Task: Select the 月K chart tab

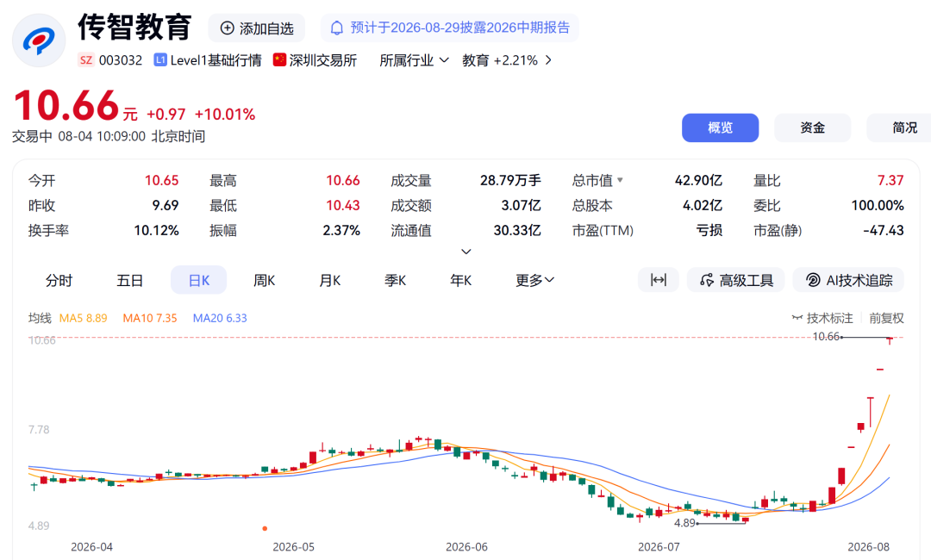Action: click(330, 280)
